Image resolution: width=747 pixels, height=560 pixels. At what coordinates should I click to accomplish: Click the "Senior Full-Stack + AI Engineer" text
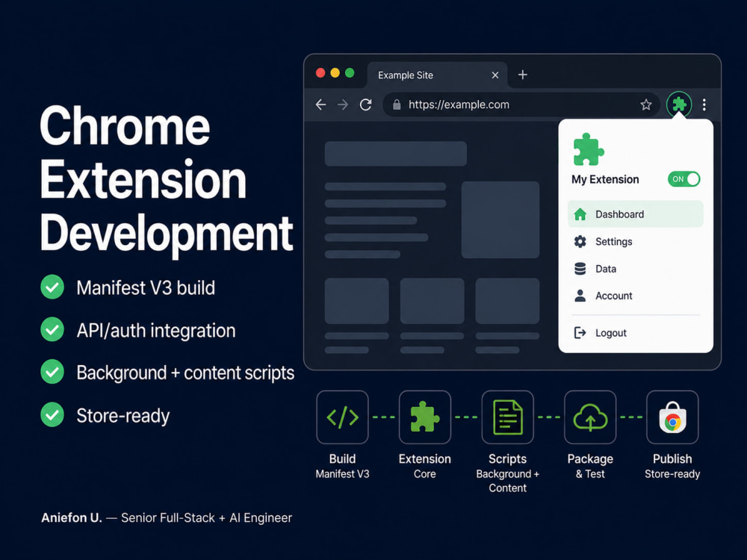coord(206,517)
